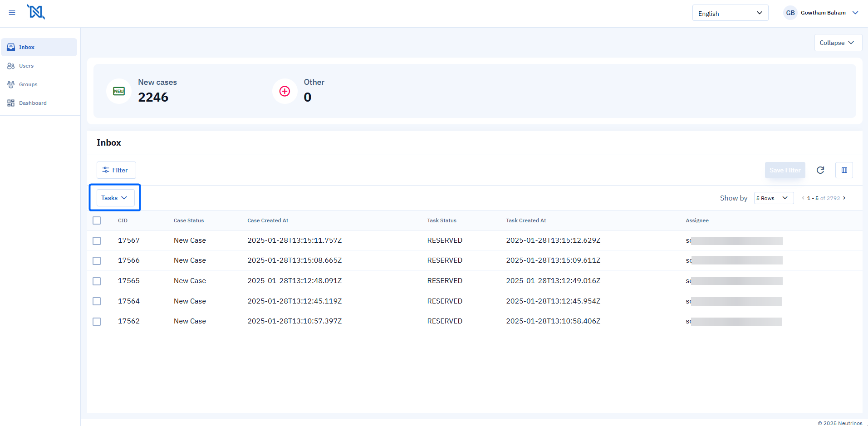Screen dimensions: 868x426
Task: Click the Filter button
Action: pos(116,170)
